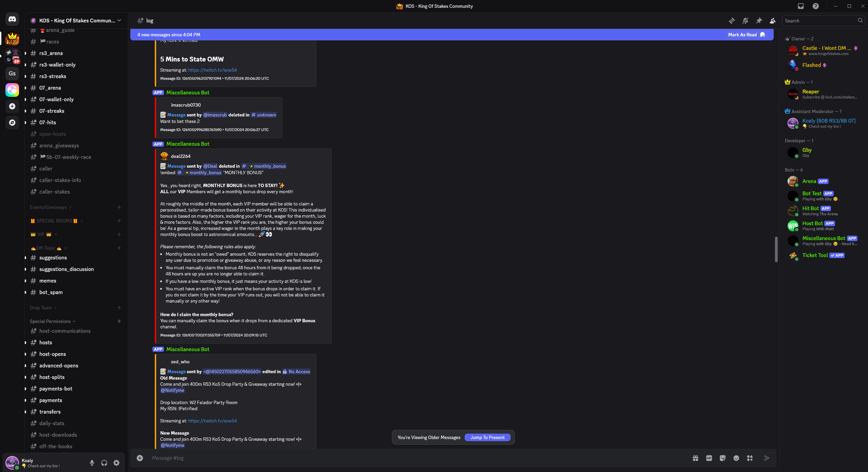Expand the Events/Giveaways category
Image resolution: width=868 pixels, height=472 pixels.
[x=51, y=207]
